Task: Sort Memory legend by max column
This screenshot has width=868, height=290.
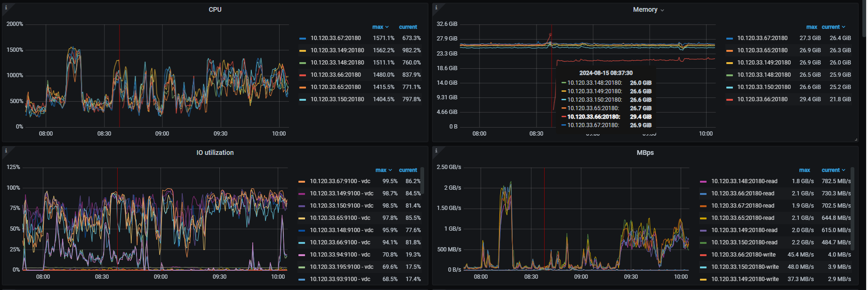Action: 812,27
